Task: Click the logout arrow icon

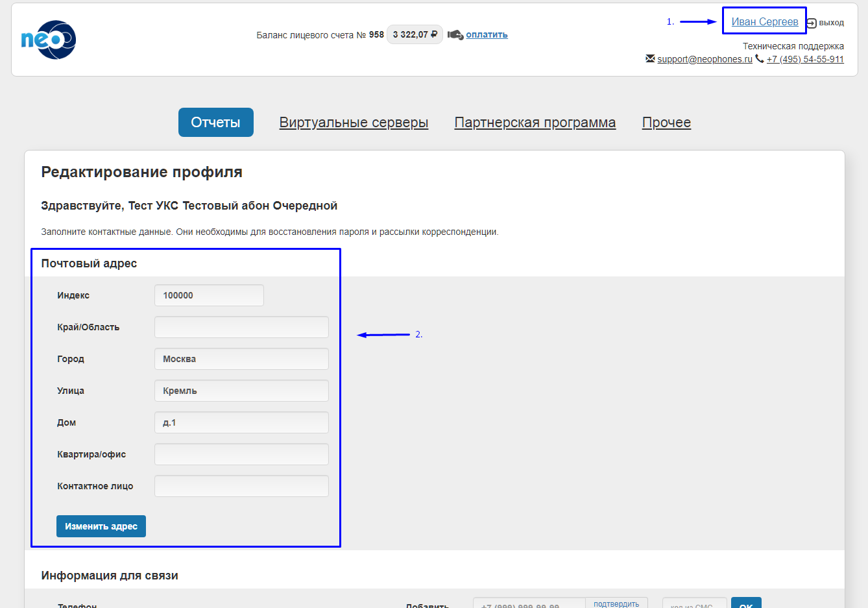Action: (x=812, y=23)
